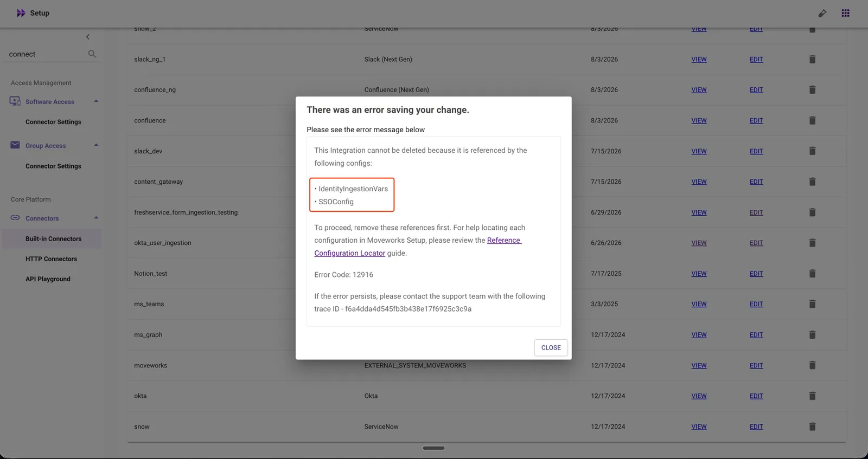Collapse the sidebar with the chevron arrow
868x459 pixels.
pos(88,37)
